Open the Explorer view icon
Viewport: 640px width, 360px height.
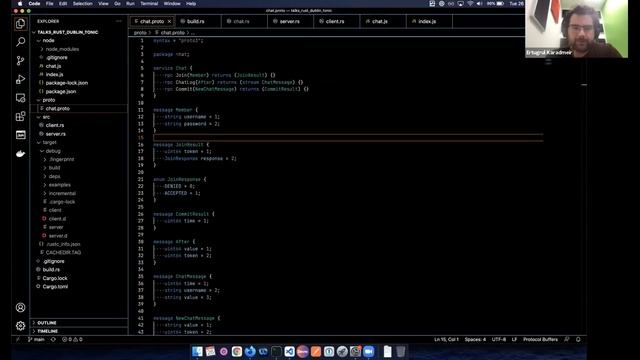pos(20,24)
